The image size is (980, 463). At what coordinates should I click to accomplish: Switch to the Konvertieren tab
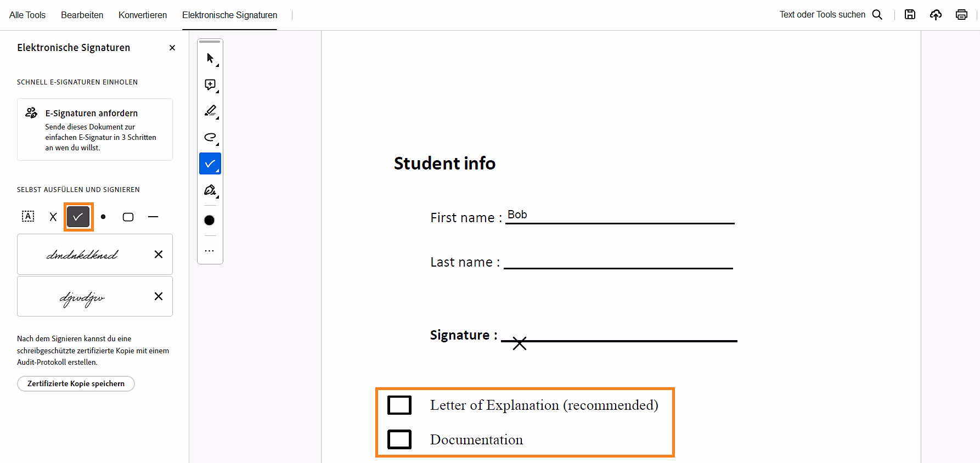tap(143, 15)
